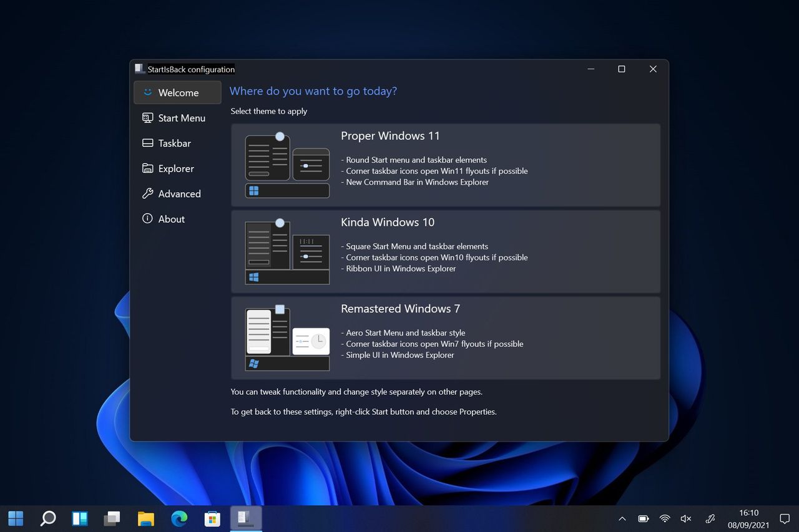The image size is (799, 532).
Task: Open the Explorer settings page
Action: point(177,168)
